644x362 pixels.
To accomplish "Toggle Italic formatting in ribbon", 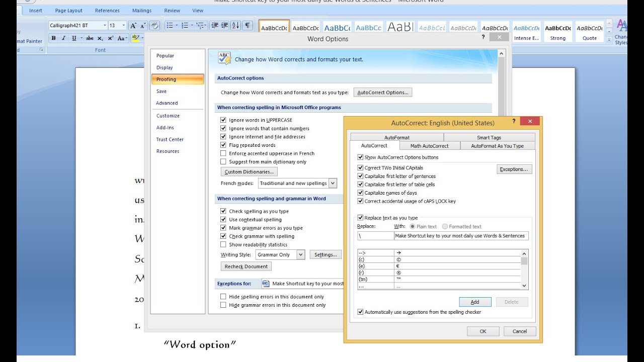I will click(x=63, y=38).
